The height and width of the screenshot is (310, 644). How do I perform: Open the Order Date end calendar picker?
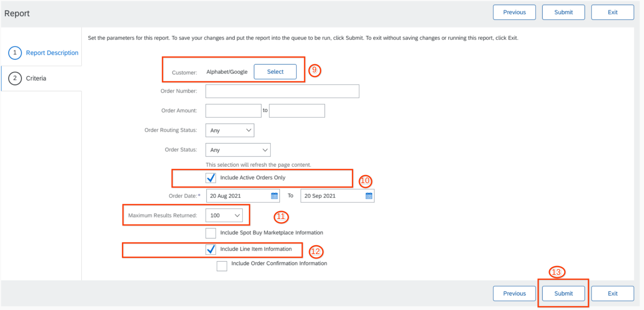pyautogui.click(x=369, y=196)
